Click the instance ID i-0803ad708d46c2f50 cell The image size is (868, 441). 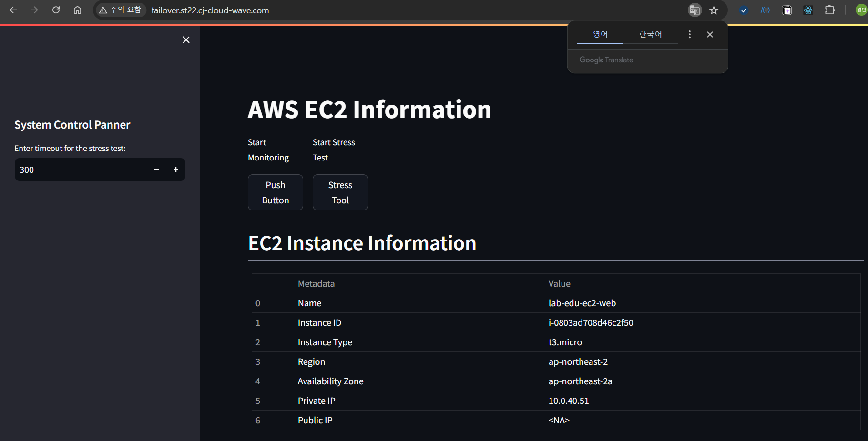coord(703,322)
